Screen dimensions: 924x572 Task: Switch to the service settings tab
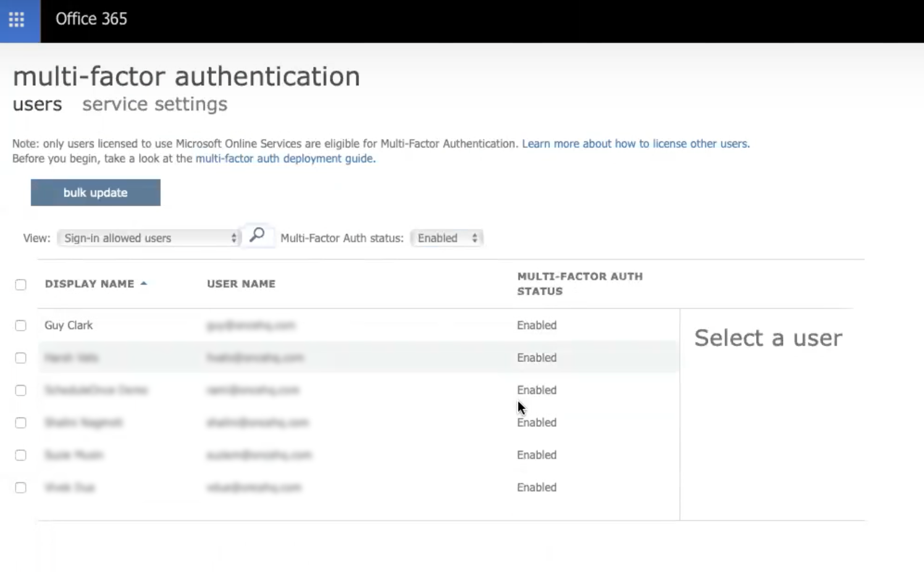(154, 104)
